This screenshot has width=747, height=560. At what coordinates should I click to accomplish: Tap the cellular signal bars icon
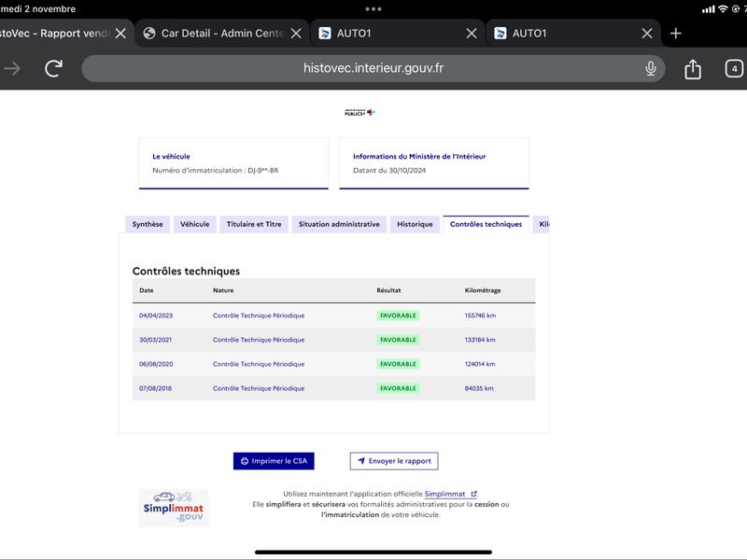click(x=709, y=9)
